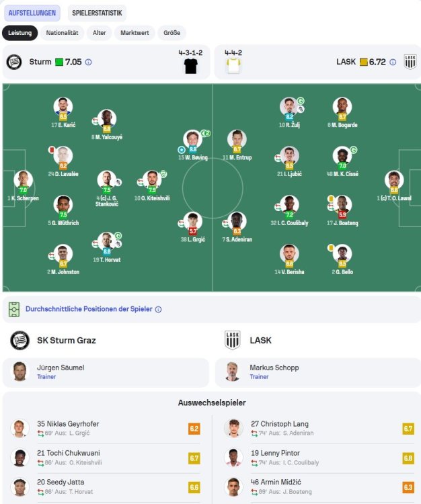Switch to the AUFSTELLUNGEN tab
The width and height of the screenshot is (421, 504).
coord(34,13)
